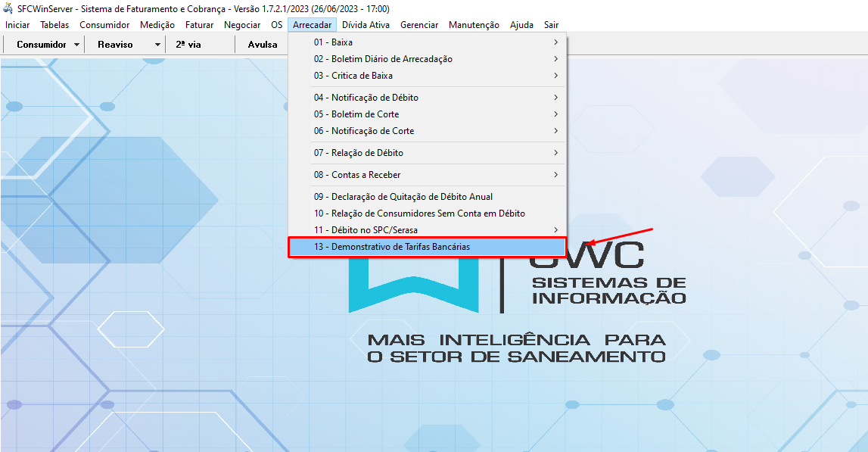This screenshot has width=868, height=452.
Task: Expand the Reaviso toolbar dropdown arrow
Action: click(x=157, y=45)
